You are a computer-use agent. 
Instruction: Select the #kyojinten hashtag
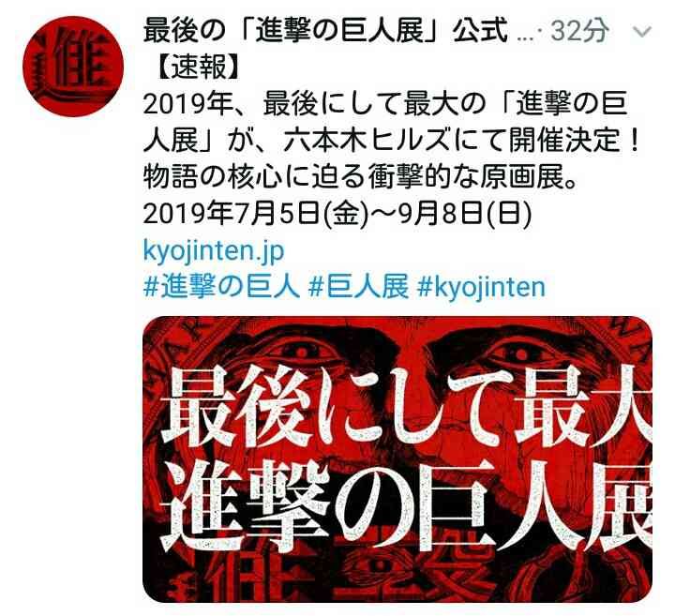pyautogui.click(x=481, y=287)
